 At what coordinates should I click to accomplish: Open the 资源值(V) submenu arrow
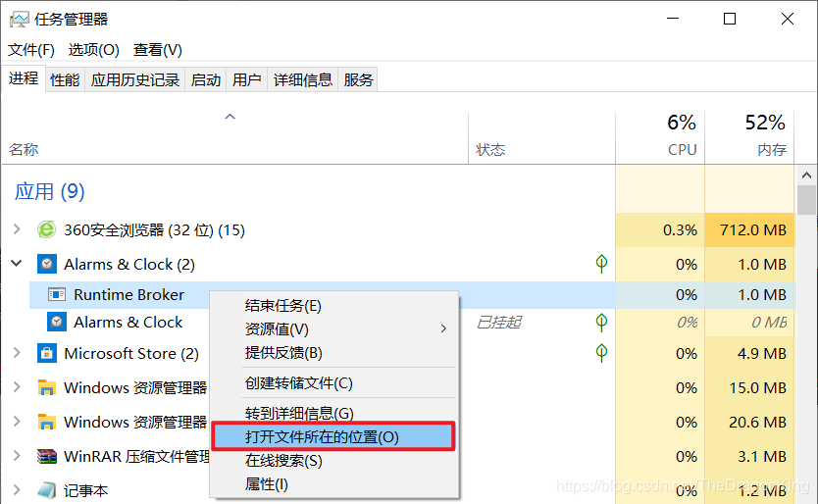tap(443, 328)
